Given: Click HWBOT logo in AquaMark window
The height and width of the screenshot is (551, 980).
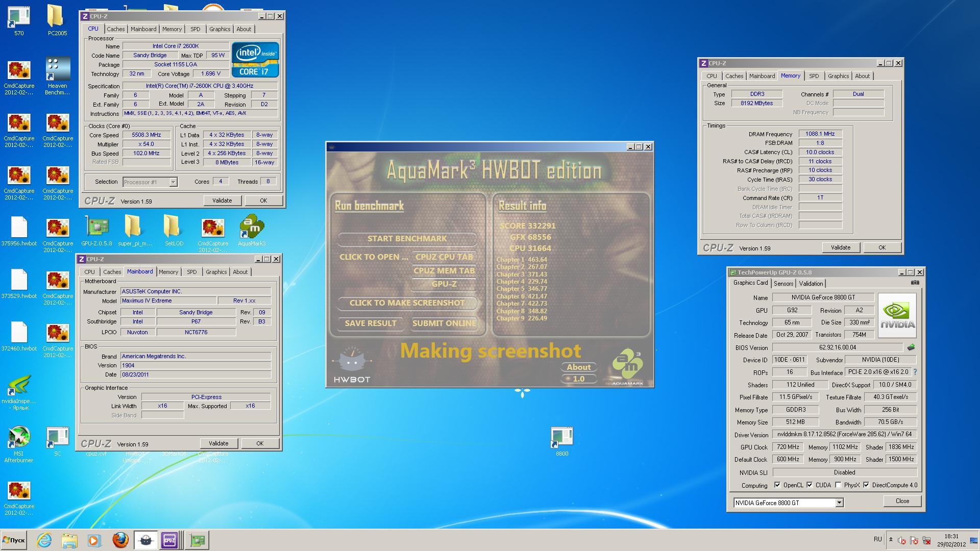Looking at the screenshot, I should click(x=352, y=365).
